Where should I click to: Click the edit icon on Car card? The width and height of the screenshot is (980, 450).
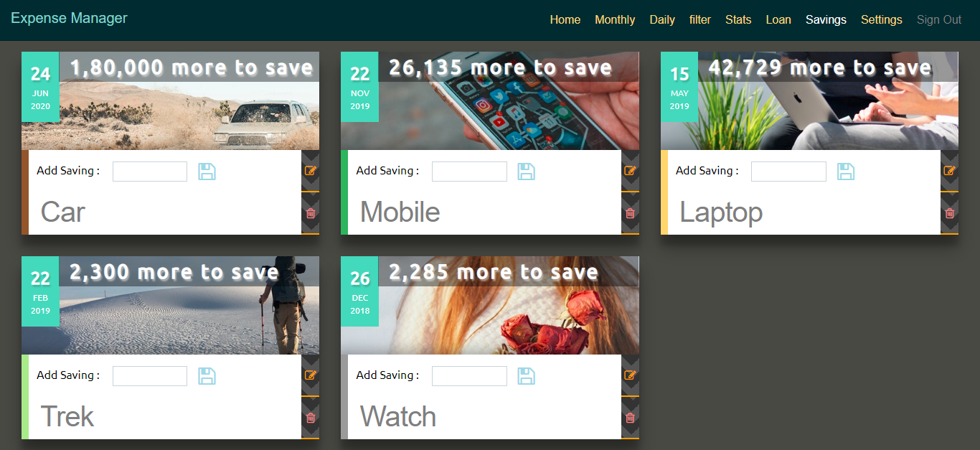click(311, 171)
